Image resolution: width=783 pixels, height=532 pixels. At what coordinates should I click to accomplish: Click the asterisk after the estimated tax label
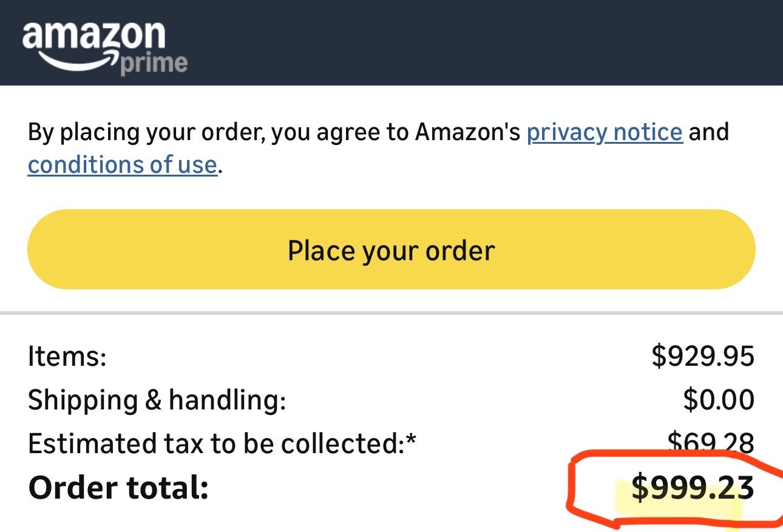[x=412, y=440]
